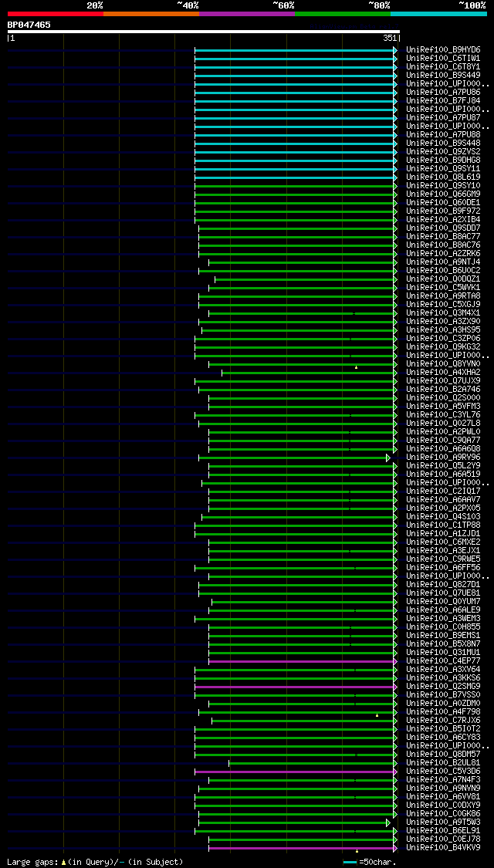Select hit label UniRef100_Q0YUM7

click(x=443, y=602)
